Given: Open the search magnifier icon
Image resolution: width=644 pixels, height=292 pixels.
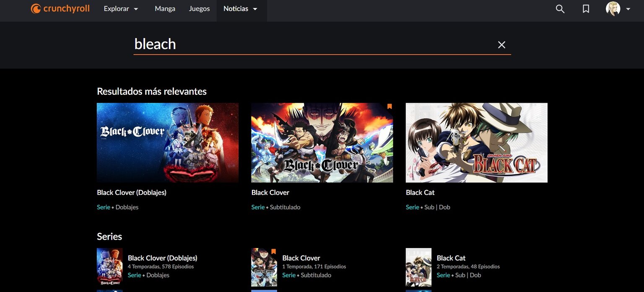Looking at the screenshot, I should tap(560, 8).
